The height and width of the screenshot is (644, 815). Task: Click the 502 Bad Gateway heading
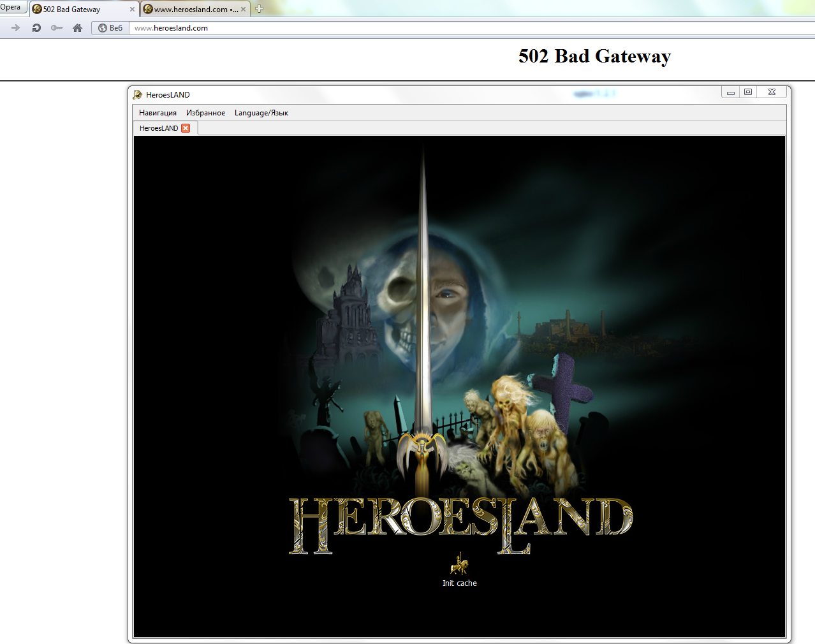(594, 56)
